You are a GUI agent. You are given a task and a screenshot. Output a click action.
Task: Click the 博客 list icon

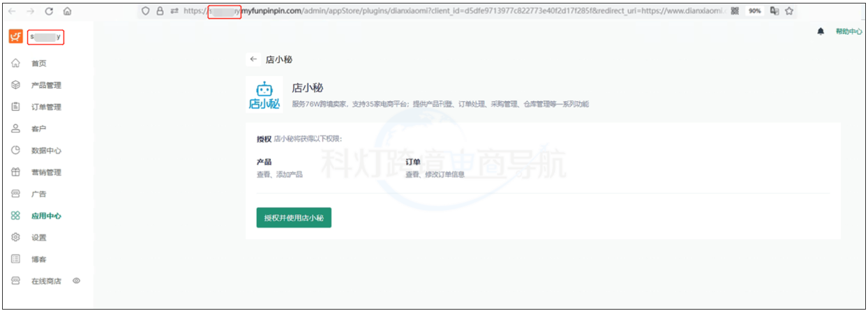pos(15,259)
